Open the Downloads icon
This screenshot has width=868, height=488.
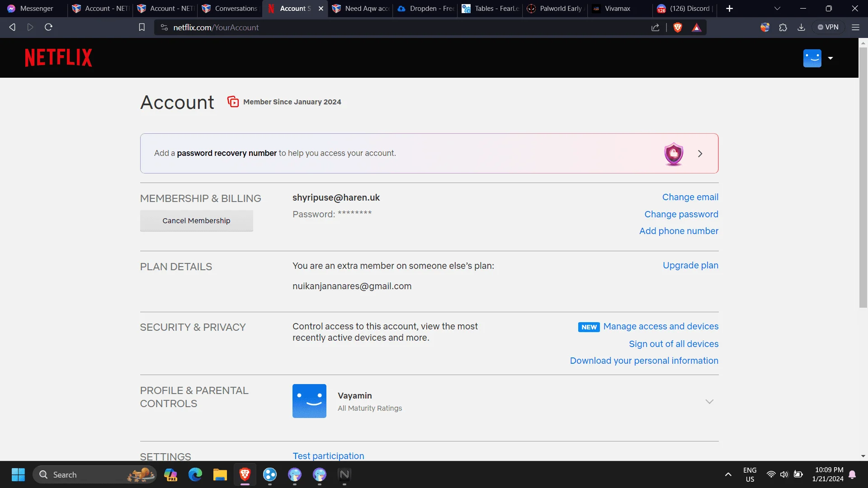(801, 27)
